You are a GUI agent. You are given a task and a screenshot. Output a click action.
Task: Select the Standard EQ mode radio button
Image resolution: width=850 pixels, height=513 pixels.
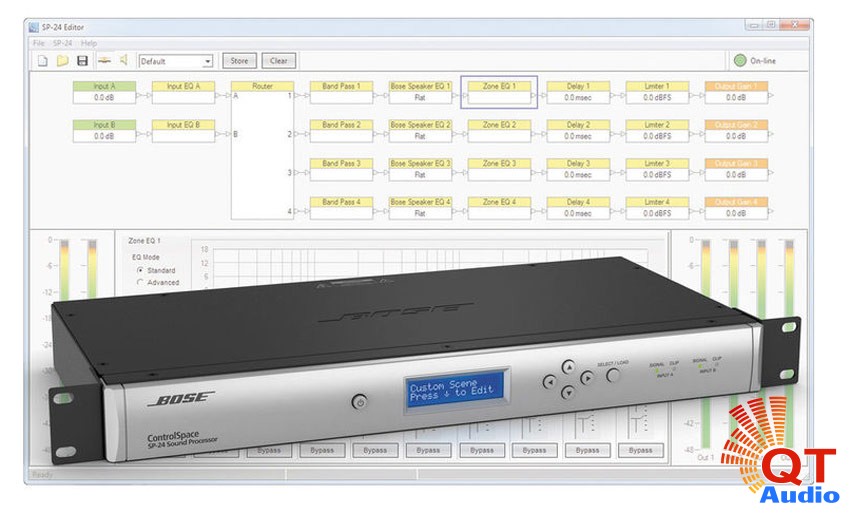coord(139,271)
